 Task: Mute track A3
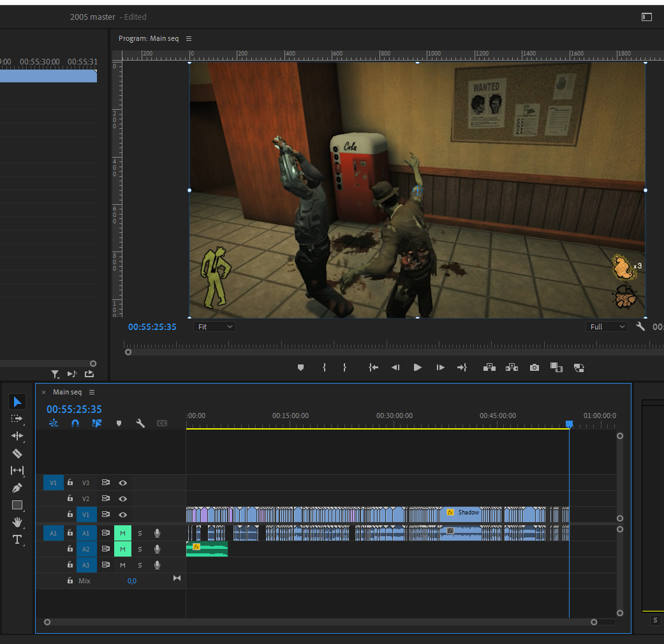pyautogui.click(x=123, y=565)
